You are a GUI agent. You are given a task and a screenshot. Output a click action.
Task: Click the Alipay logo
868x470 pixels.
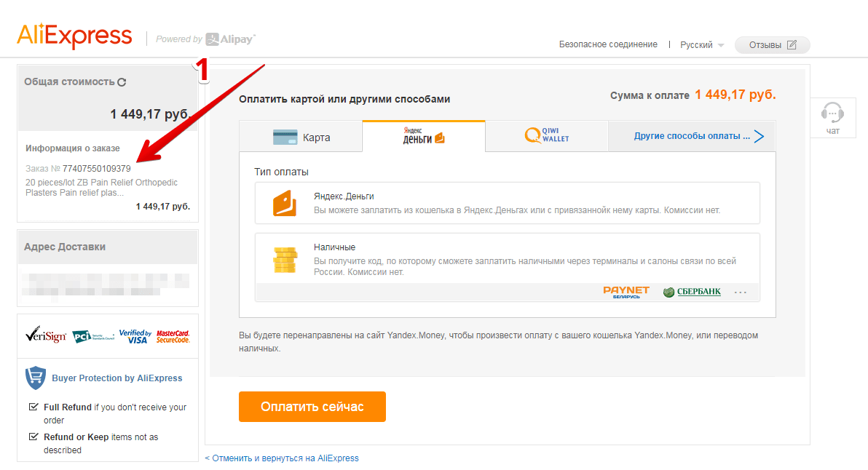230,39
